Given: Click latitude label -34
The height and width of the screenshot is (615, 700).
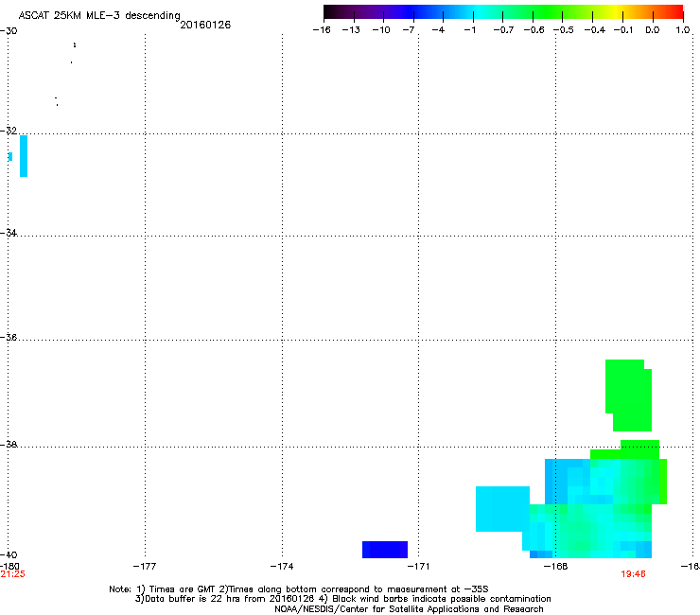Looking at the screenshot, I should pos(9,233).
